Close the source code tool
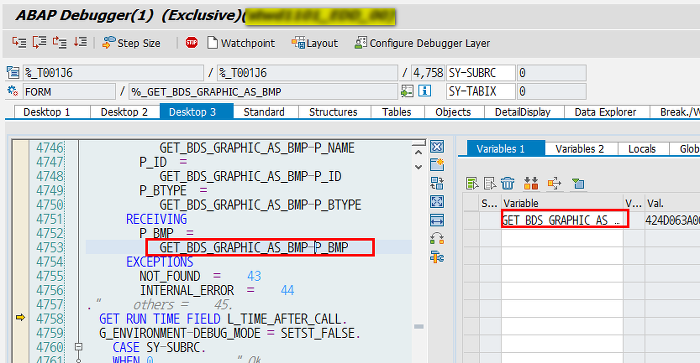 (437, 146)
